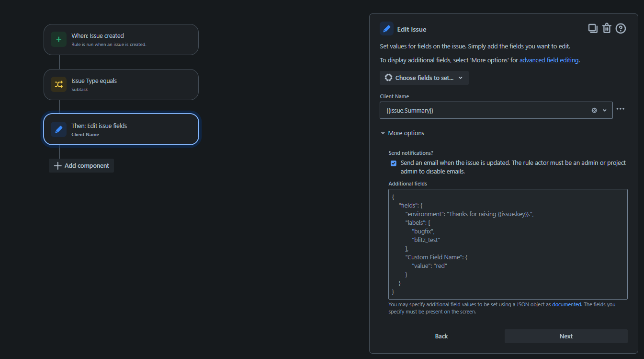Viewport: 644px width, 359px height.
Task: Open the ellipsis menu beside Client Name field
Action: pos(621,109)
